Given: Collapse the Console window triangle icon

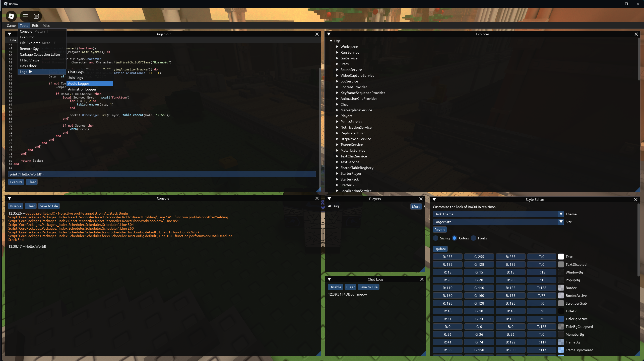Looking at the screenshot, I should tap(10, 198).
